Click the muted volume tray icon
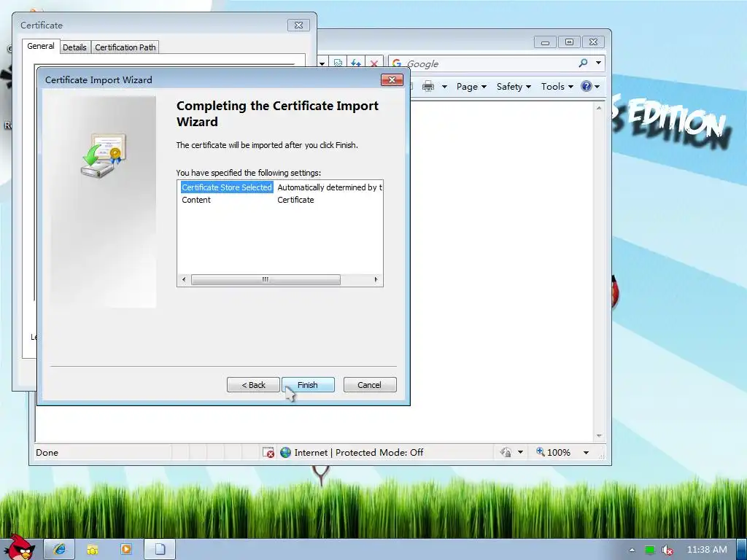 point(667,550)
